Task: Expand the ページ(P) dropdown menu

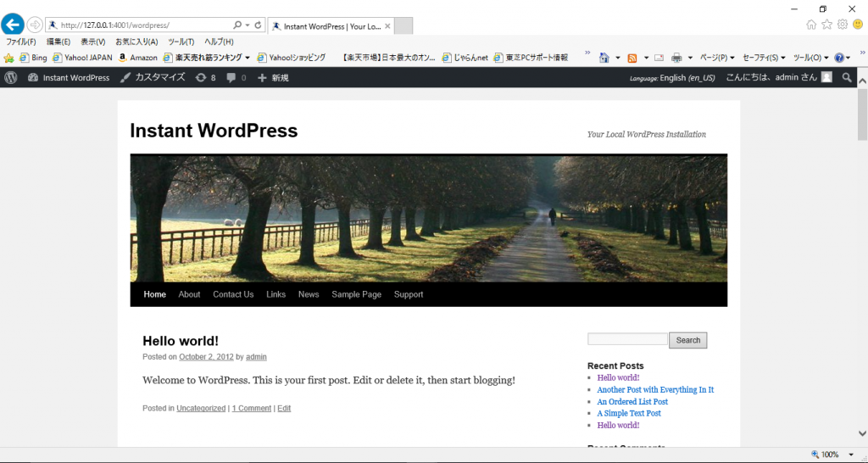Action: [716, 58]
